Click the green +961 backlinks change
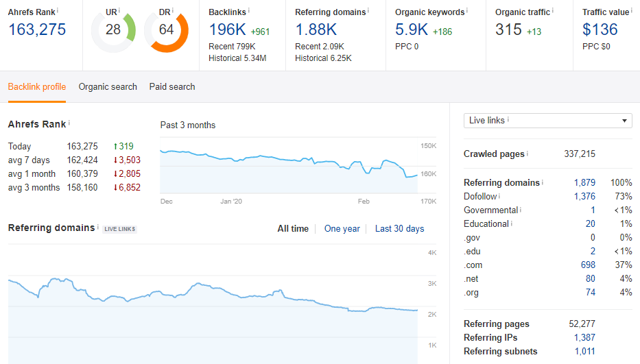This screenshot has width=640, height=364. pos(260,32)
